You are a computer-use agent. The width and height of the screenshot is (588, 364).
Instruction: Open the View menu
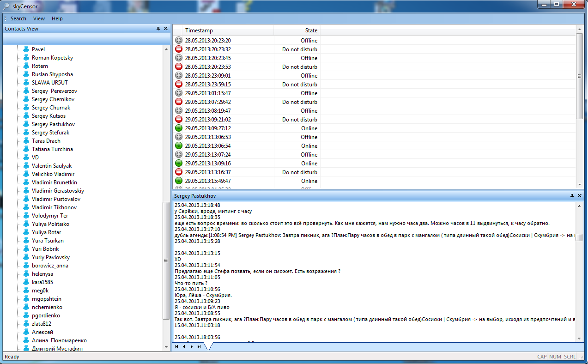point(39,18)
